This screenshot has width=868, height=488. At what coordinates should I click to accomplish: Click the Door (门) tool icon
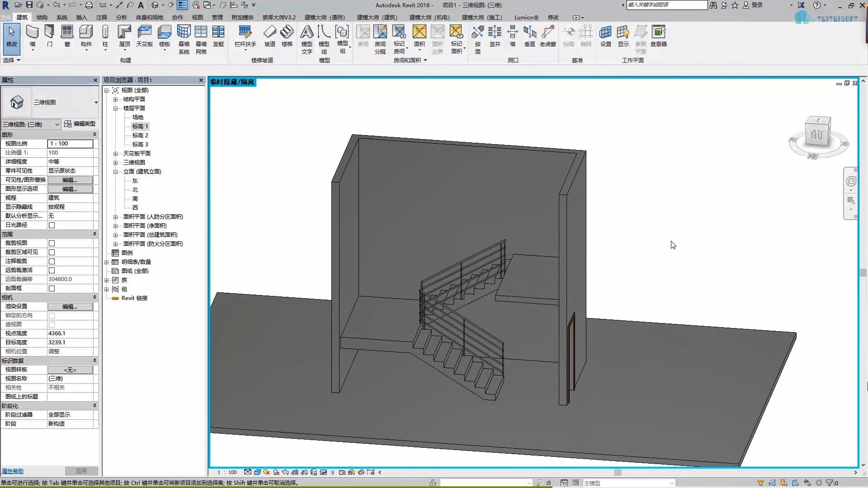[x=50, y=33]
